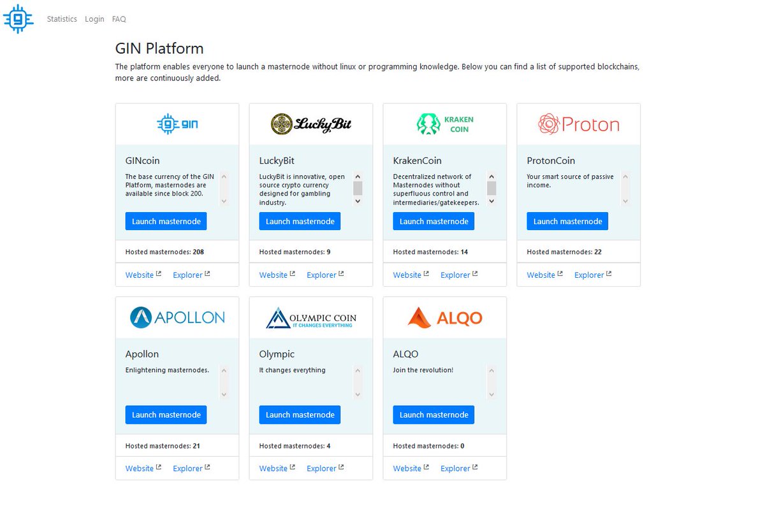Select the ALQO flame logo
The image size is (765, 532).
[444, 317]
